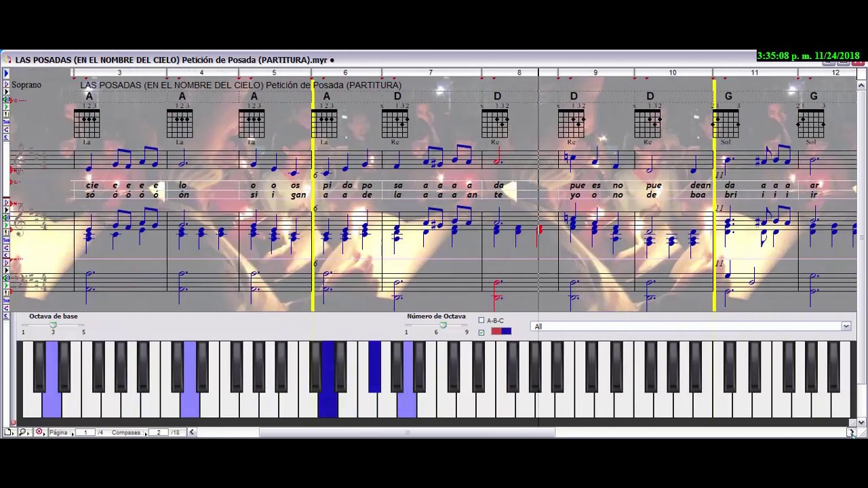Click the new page icon in bottom bar
The height and width of the screenshot is (488, 868).
pyautogui.click(x=7, y=432)
